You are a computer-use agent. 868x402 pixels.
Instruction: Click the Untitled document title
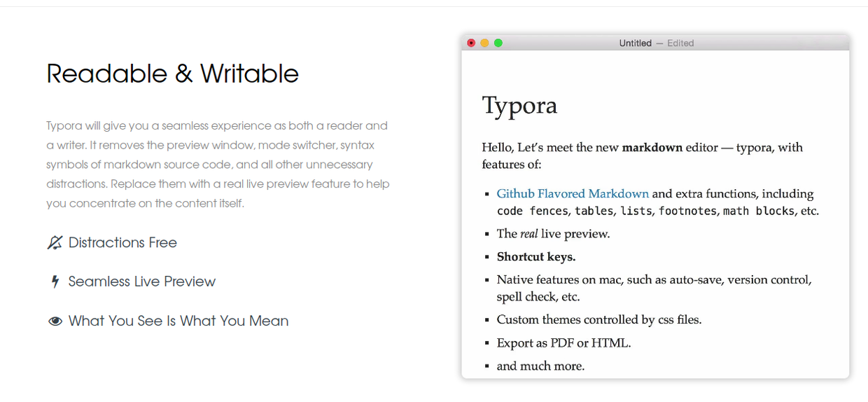pos(635,43)
